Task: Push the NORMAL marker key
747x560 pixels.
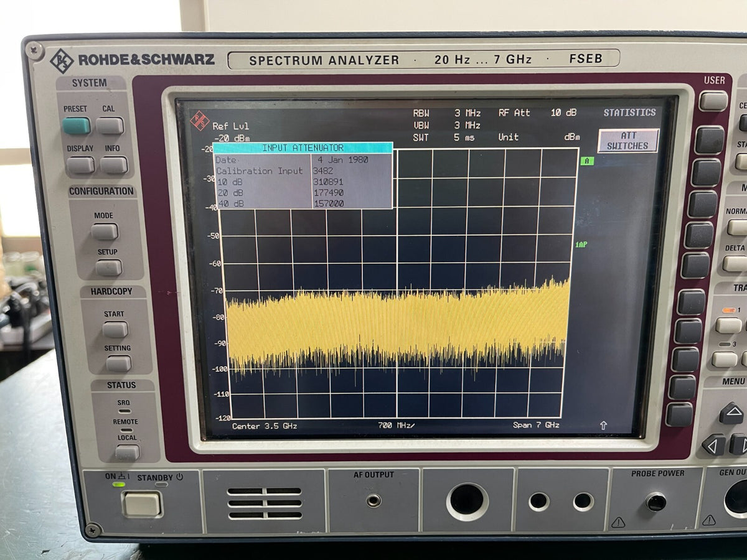Action: point(737,227)
